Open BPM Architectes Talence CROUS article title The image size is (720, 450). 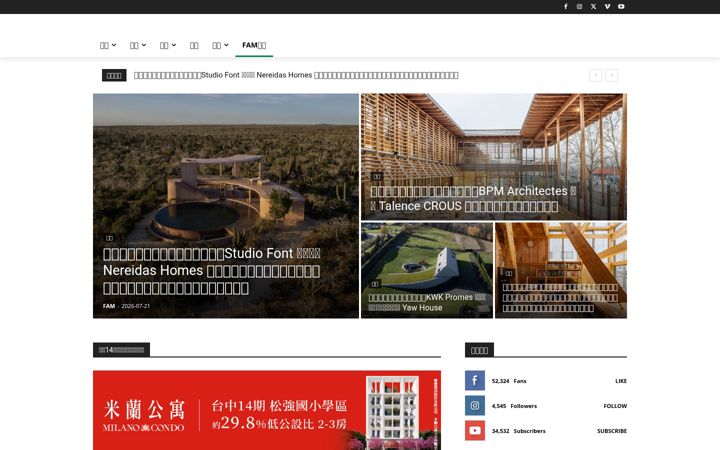point(473,198)
